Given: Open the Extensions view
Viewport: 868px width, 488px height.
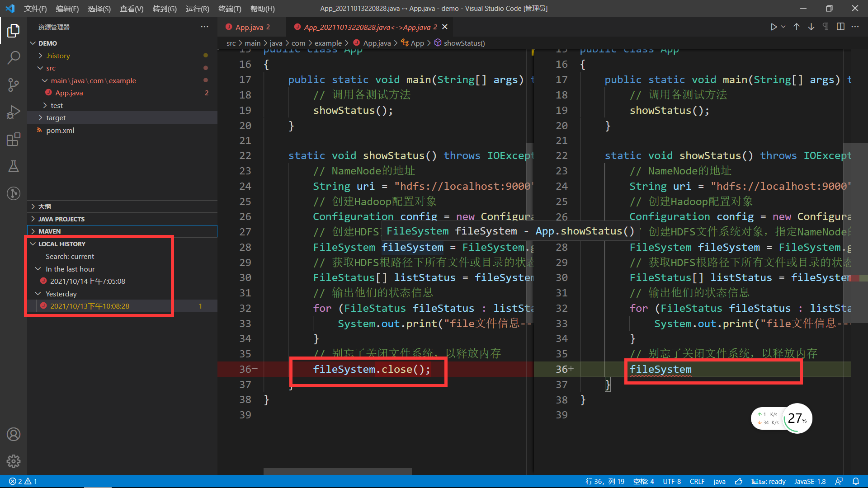Looking at the screenshot, I should [14, 139].
